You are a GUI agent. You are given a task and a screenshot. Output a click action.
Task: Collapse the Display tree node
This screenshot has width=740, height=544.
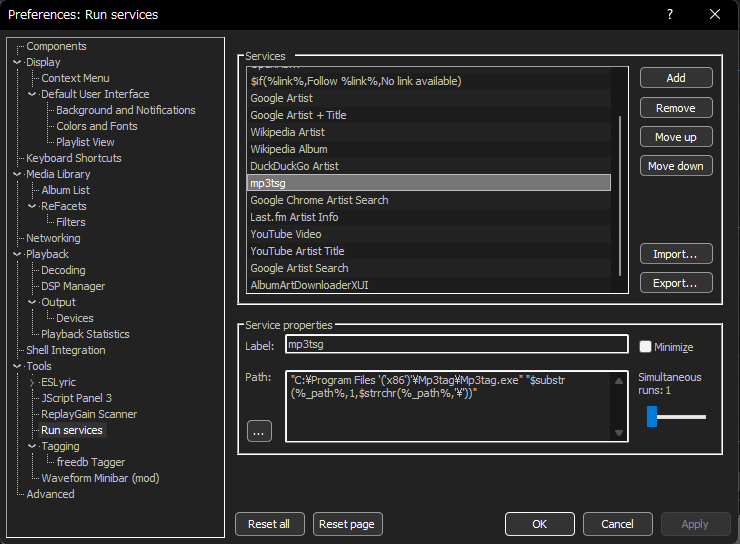pos(17,62)
